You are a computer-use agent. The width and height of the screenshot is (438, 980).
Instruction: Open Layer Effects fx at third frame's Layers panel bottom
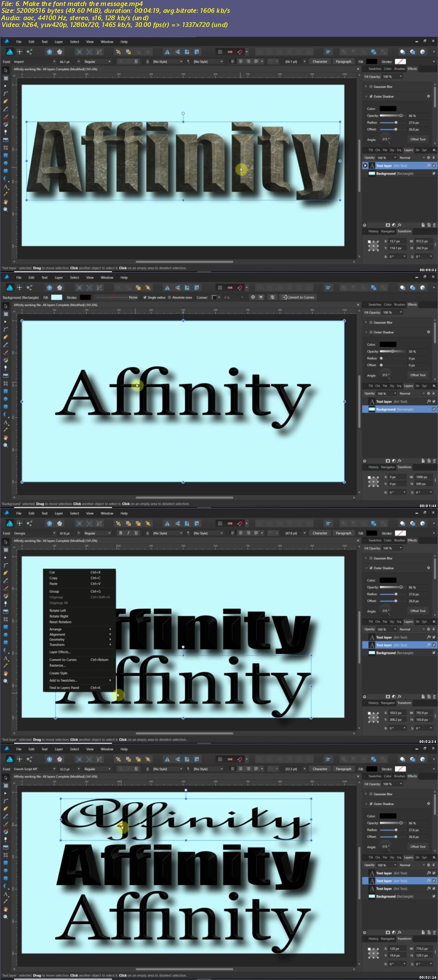click(400, 696)
